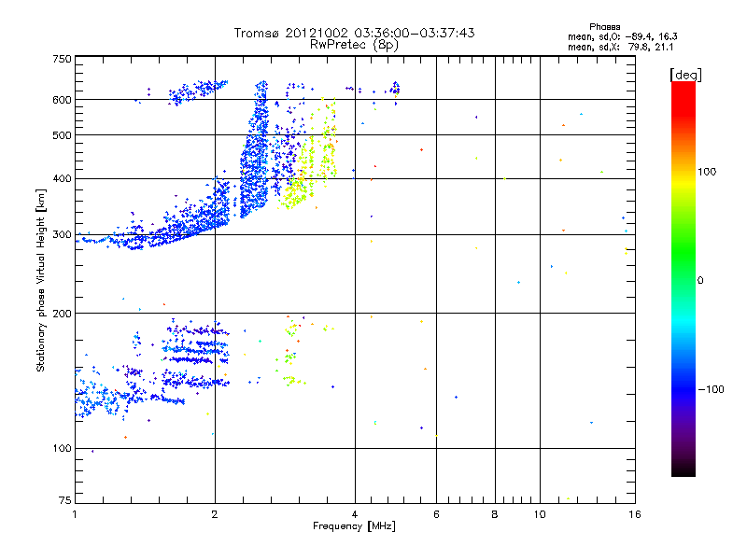Click the 'Phases' header label
The width and height of the screenshot is (747, 560).
pos(604,27)
